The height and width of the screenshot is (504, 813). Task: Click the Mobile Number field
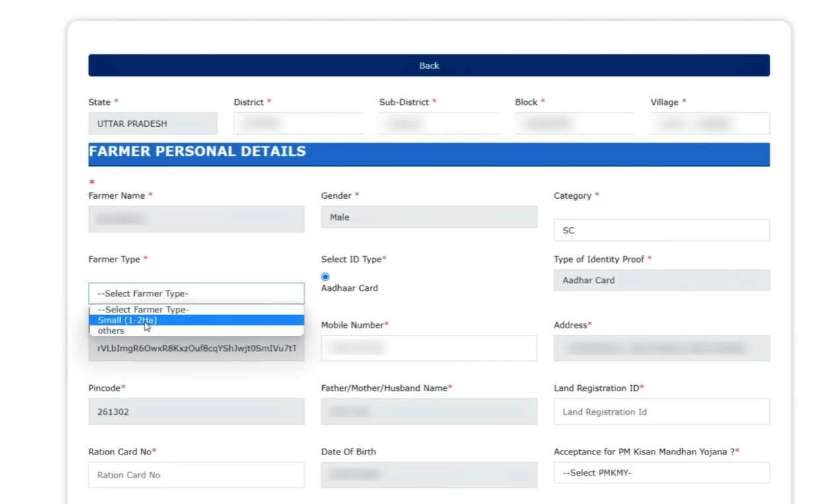(x=429, y=348)
